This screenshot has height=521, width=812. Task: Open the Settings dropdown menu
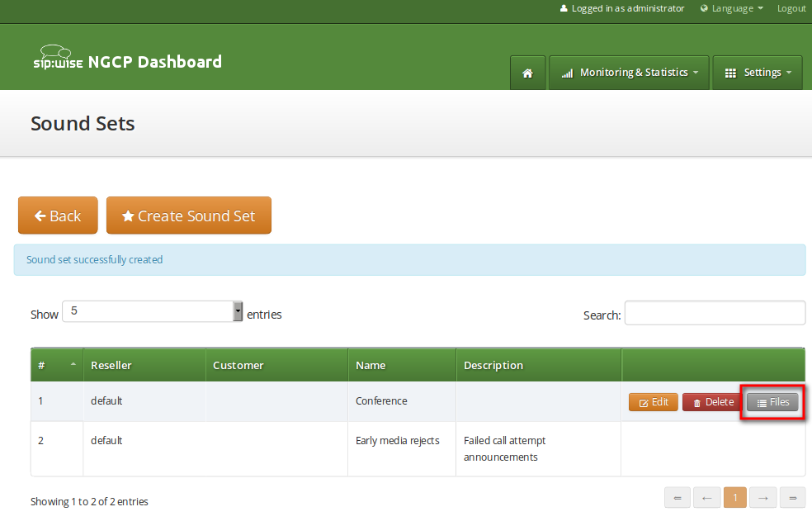click(x=758, y=73)
